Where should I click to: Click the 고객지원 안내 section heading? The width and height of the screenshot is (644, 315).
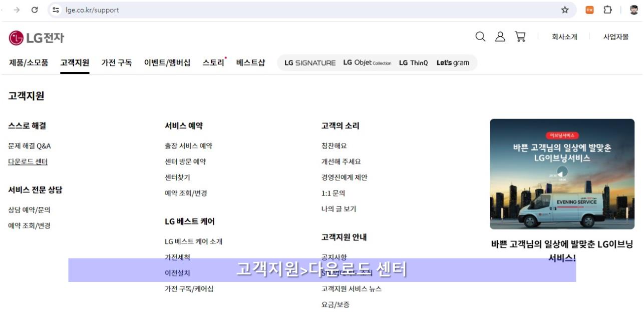pyautogui.click(x=344, y=237)
